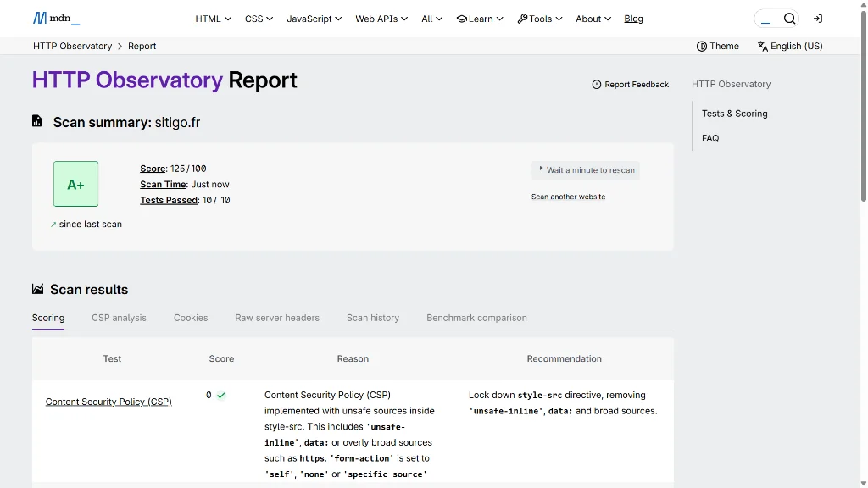Viewport: 868px width, 488px height.
Task: Click the Scan results chart icon
Action: pos(37,289)
